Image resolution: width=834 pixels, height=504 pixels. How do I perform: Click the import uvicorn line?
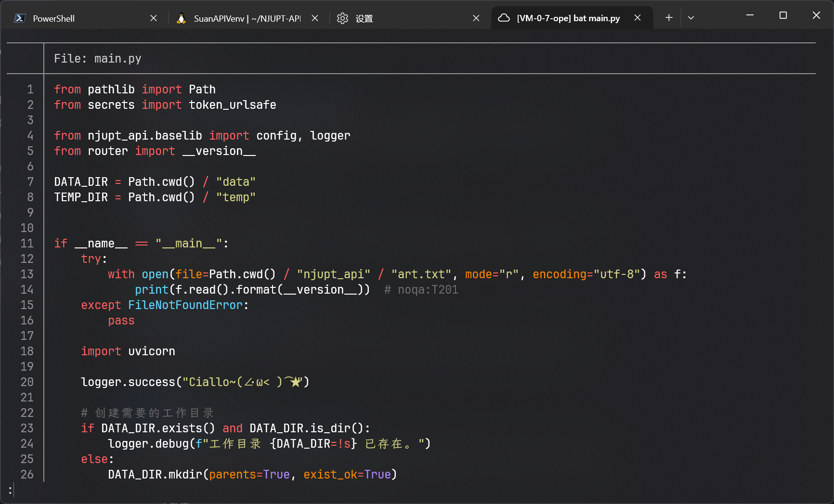click(128, 351)
